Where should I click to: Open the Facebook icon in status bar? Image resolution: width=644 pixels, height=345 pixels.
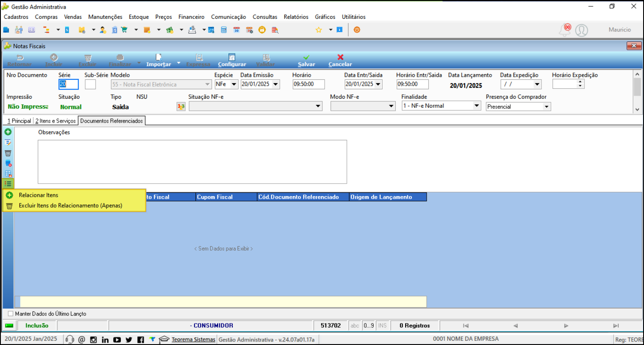tap(140, 340)
